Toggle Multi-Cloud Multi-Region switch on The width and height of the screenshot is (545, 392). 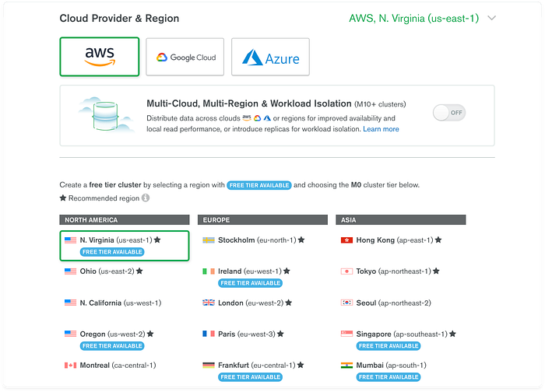coord(449,113)
